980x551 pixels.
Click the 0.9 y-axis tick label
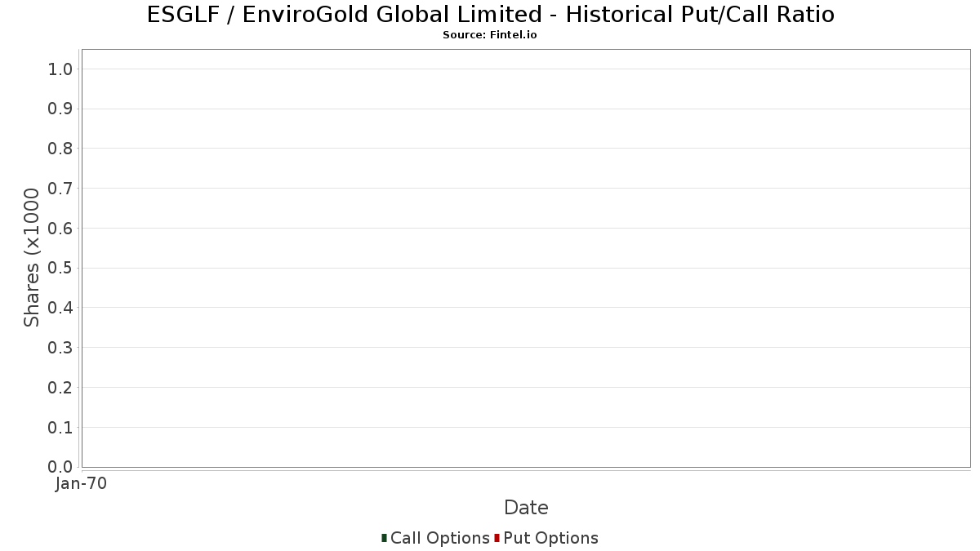(60, 109)
